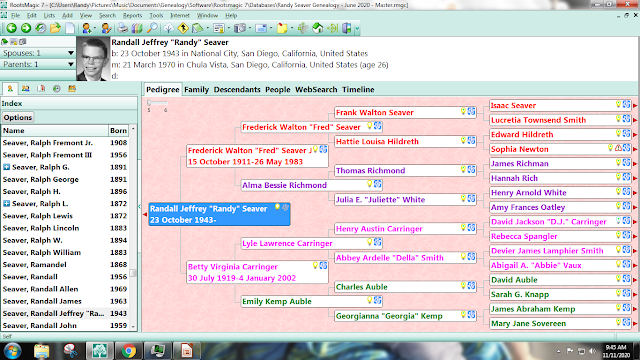The width and height of the screenshot is (640, 360).
Task: Click the magnifying glass search icon
Action: (x=152, y=28)
